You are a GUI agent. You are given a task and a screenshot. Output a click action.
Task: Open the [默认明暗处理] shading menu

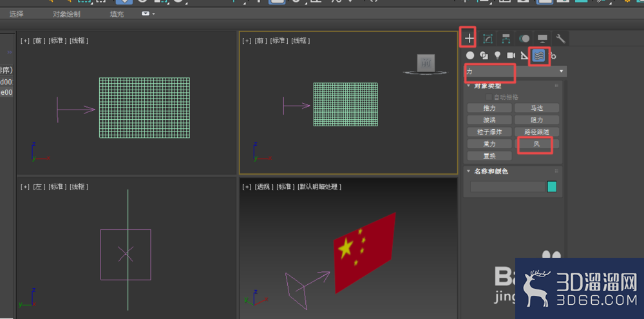[x=319, y=187]
